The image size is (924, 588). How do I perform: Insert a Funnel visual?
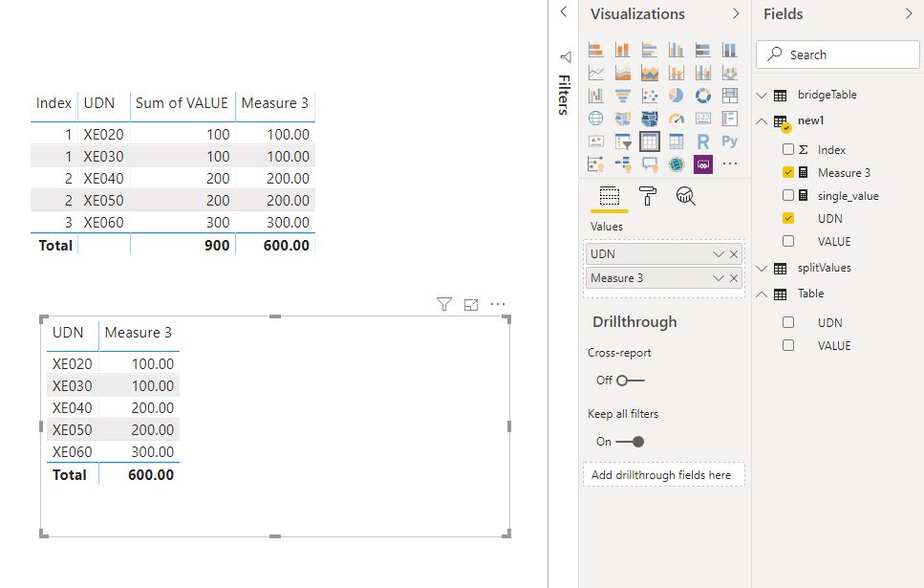tap(622, 96)
